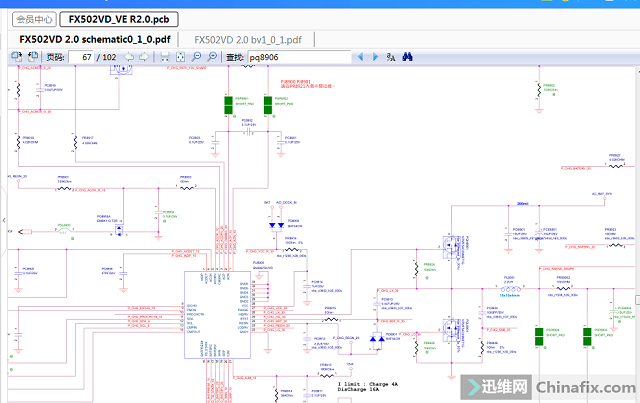This screenshot has height=403, width=640.
Task: Find previous match with left blue arrow
Action: (x=361, y=57)
